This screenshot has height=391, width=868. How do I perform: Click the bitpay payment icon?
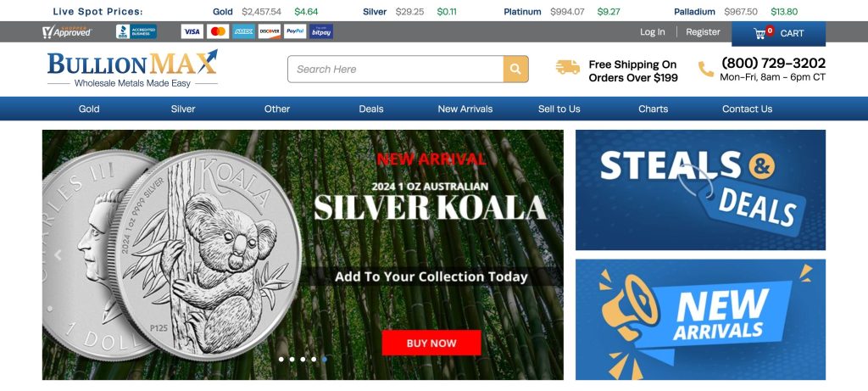click(x=321, y=31)
